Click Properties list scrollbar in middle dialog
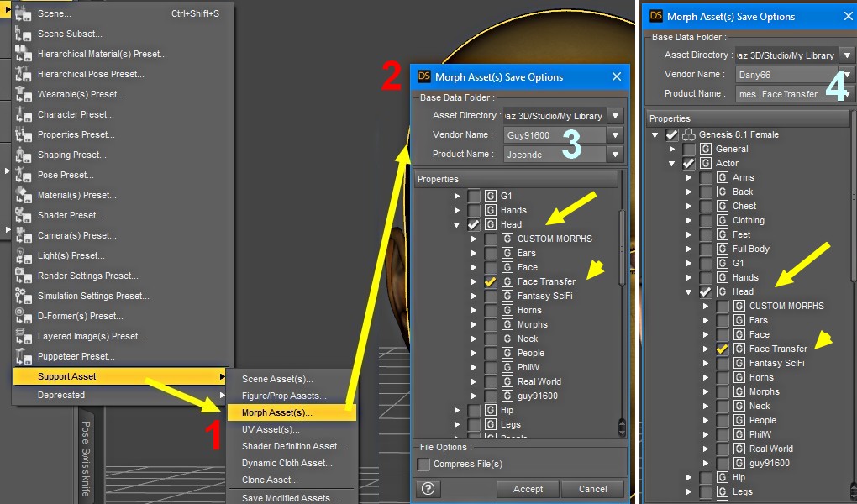 coord(622,246)
